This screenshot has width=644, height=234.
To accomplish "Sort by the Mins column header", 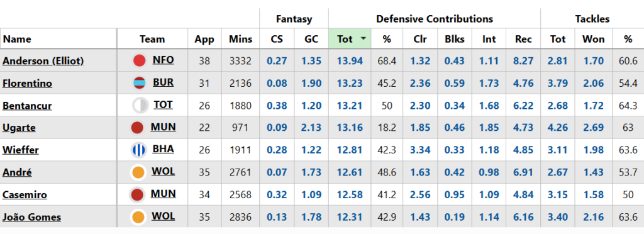I will [241, 39].
